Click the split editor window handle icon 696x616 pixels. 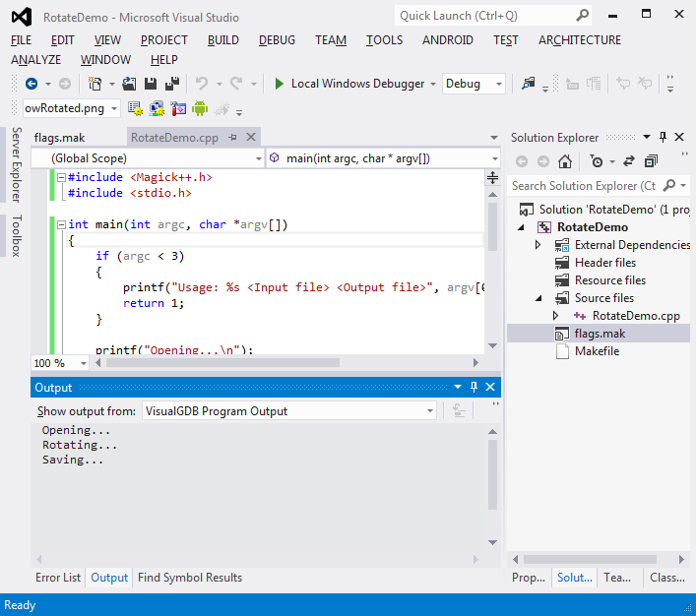coord(492,177)
